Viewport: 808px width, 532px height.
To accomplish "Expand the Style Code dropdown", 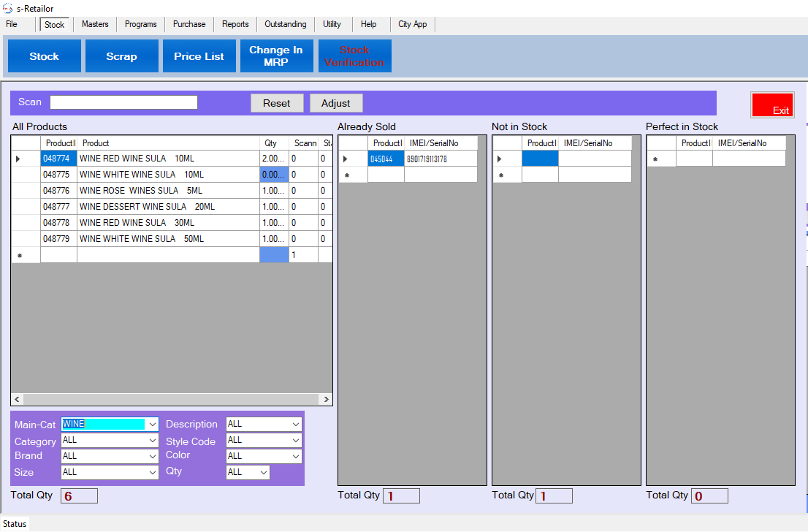I will [x=295, y=441].
